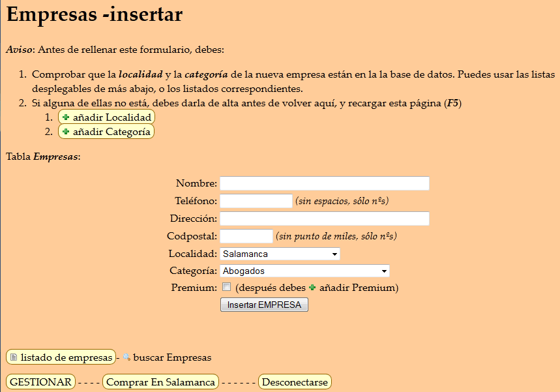Click the green plus icon beside añadir Categoría
The height and width of the screenshot is (392, 560).
(x=66, y=132)
